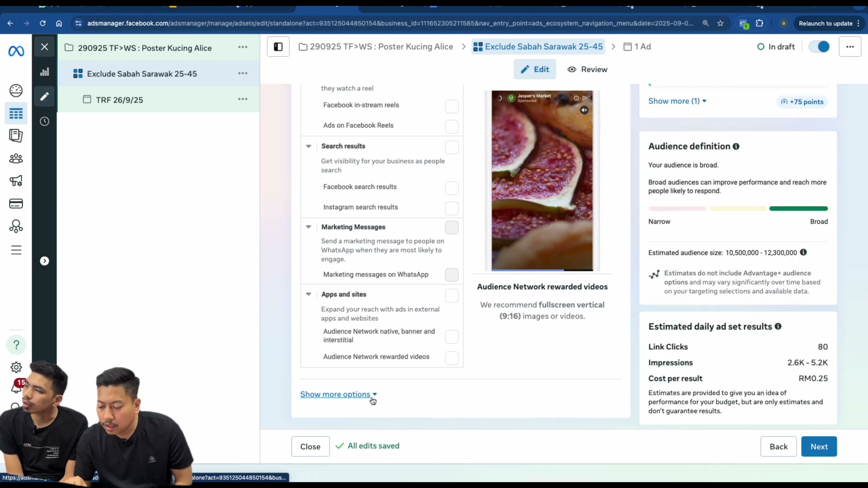The height and width of the screenshot is (488, 868).
Task: Collapse the Apps and sites section
Action: [x=308, y=294]
